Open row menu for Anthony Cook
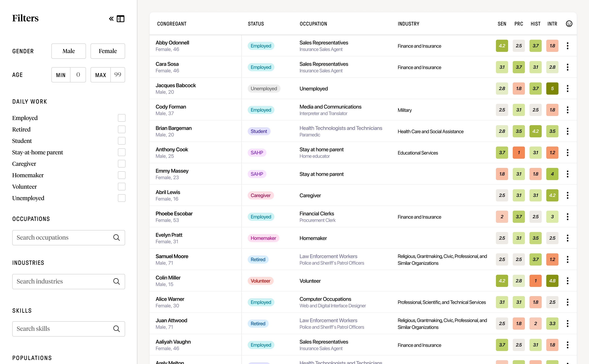Screen dimensions: 589x364 (x=568, y=153)
